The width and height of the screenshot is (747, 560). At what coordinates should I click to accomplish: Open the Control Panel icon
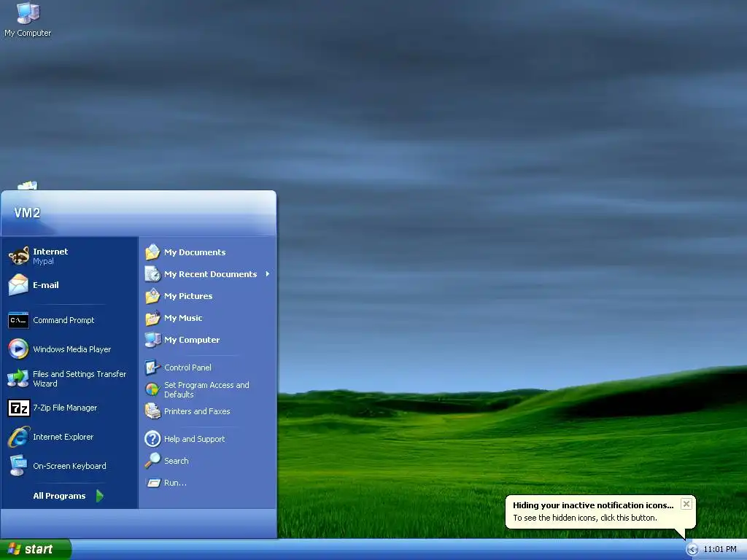click(x=152, y=367)
